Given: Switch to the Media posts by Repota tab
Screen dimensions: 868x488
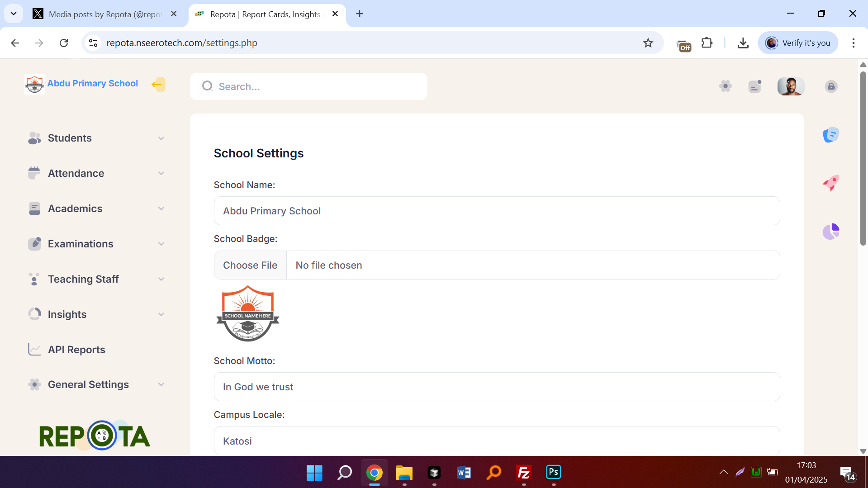Looking at the screenshot, I should (x=104, y=14).
